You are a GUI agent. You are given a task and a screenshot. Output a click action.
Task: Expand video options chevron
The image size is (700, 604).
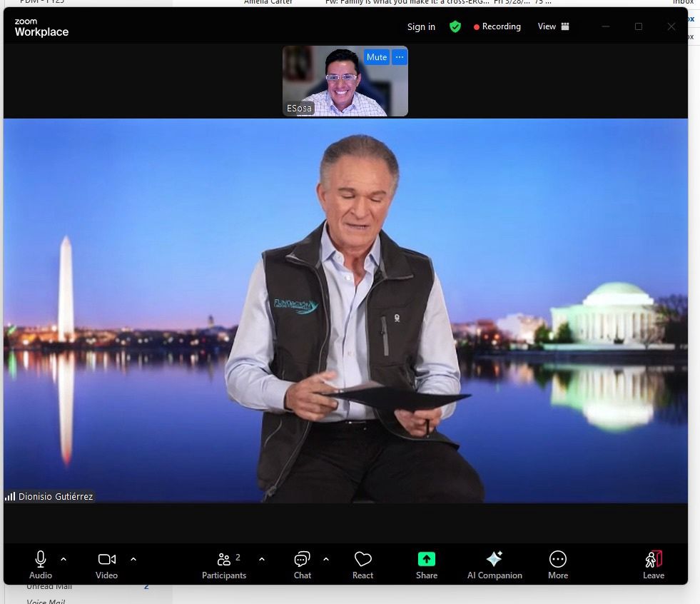click(x=133, y=559)
